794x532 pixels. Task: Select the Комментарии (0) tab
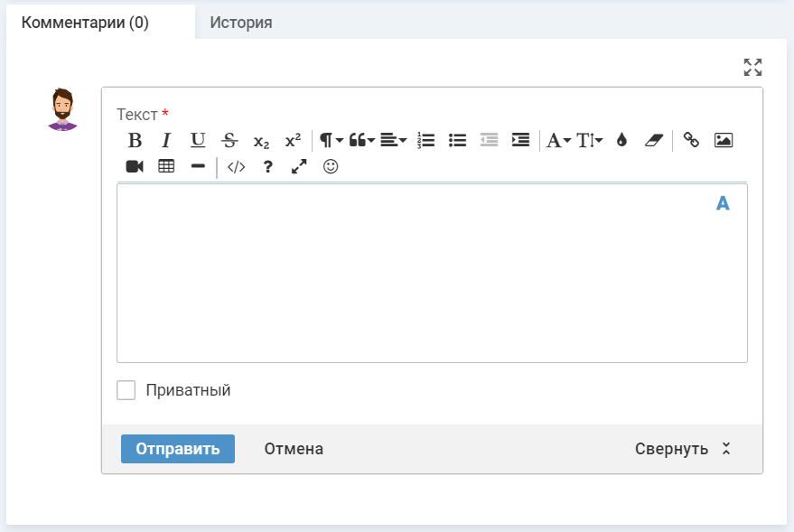[x=85, y=23]
